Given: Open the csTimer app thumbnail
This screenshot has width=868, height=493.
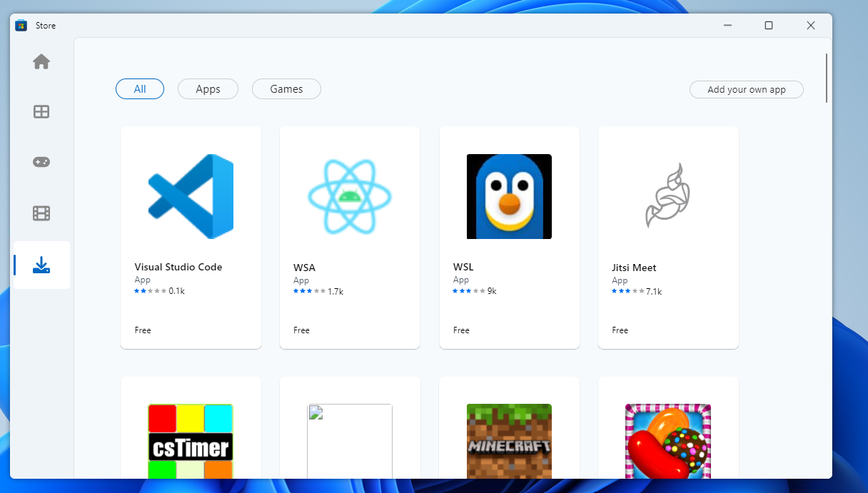Looking at the screenshot, I should pos(191,441).
